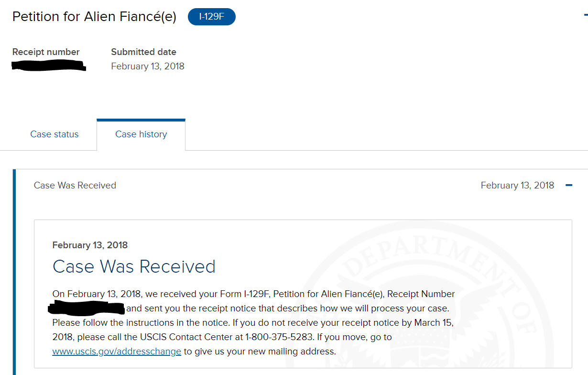588x375 pixels.
Task: Click the Receipt number label
Action: 46,52
